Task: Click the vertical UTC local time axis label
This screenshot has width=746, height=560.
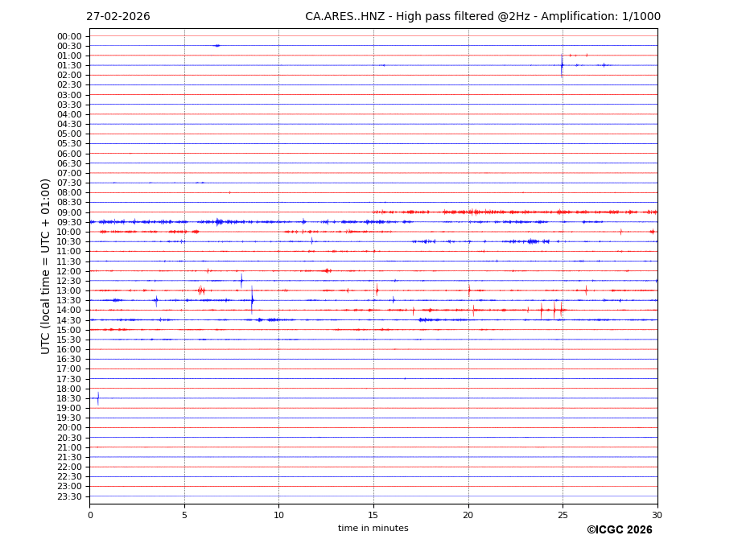Action: (x=47, y=266)
